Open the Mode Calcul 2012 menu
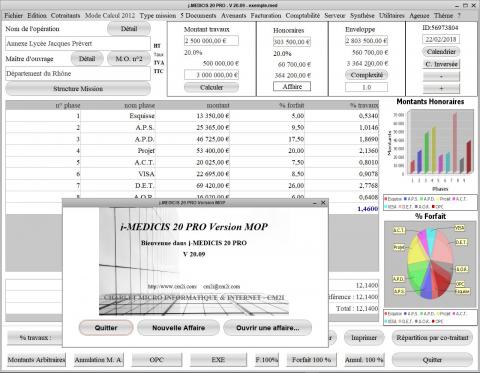Screen dimensions: 480x373 click(110, 16)
